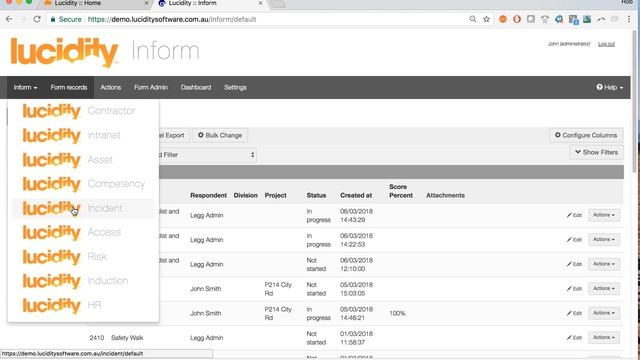This screenshot has width=640, height=360.
Task: Edit the 06/03/2018 12:10:00 record
Action: pyautogui.click(x=574, y=264)
